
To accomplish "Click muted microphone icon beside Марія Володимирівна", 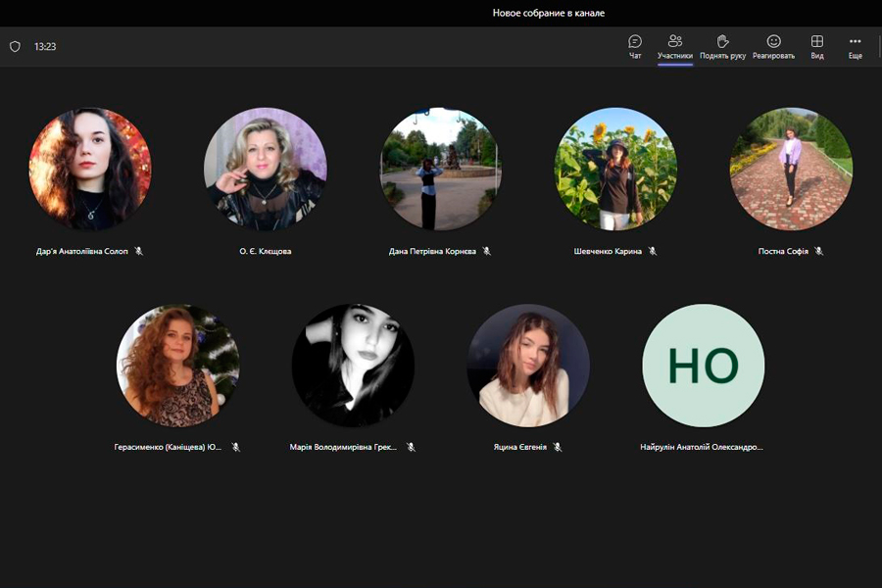I will coord(412,447).
